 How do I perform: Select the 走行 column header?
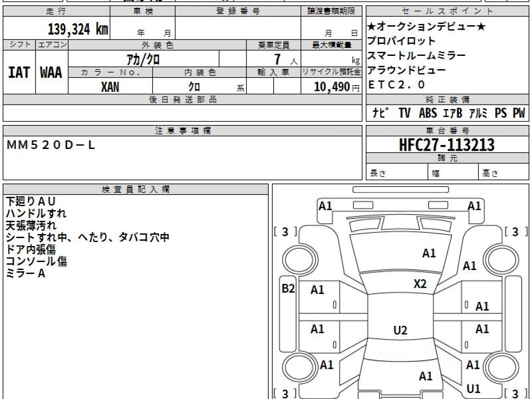pos(56,11)
